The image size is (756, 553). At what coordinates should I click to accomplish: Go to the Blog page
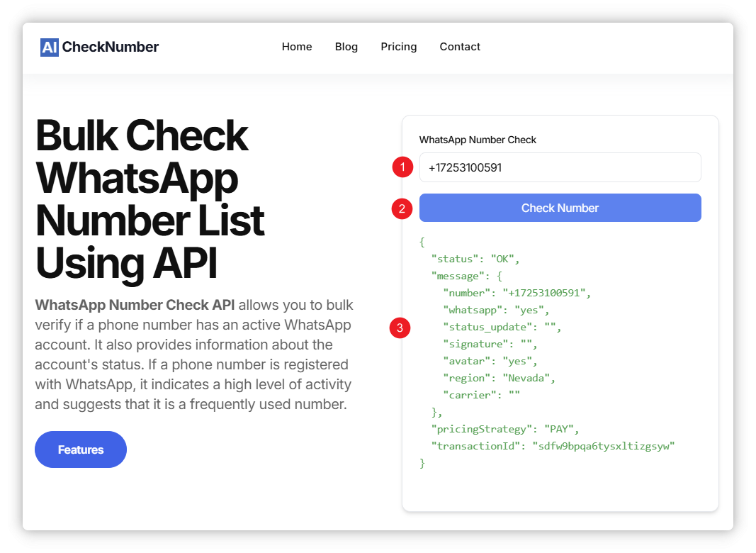pos(346,47)
